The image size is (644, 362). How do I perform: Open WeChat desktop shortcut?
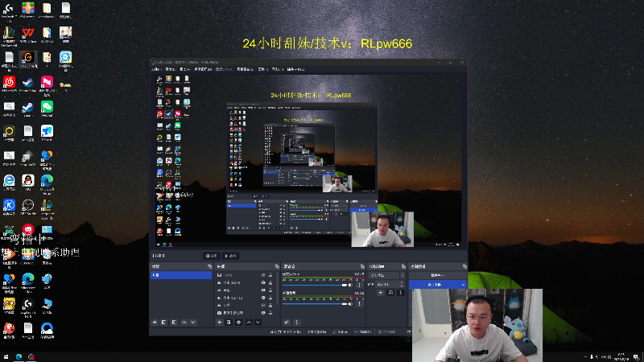47,108
